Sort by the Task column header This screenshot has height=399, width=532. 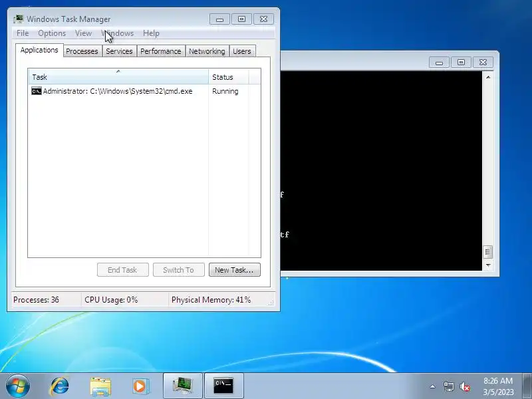118,77
